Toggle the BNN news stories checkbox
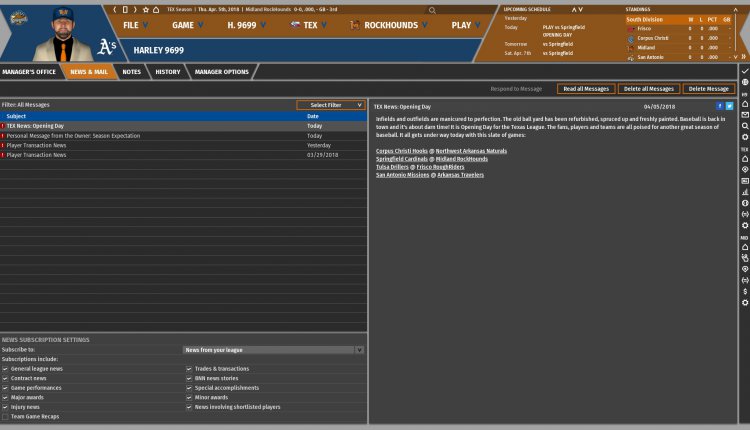750x430 pixels. click(189, 378)
